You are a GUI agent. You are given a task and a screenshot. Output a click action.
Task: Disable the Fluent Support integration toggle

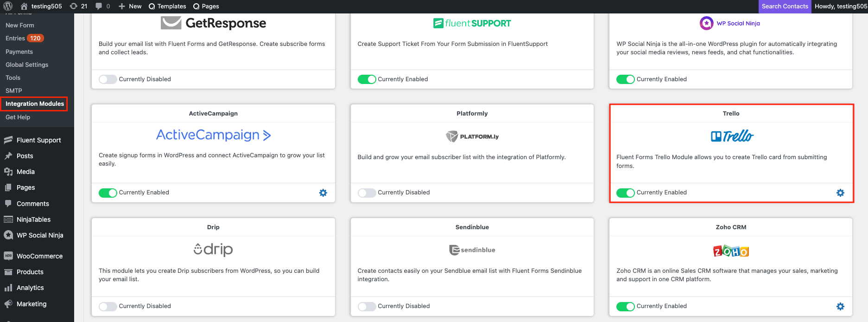pyautogui.click(x=367, y=79)
